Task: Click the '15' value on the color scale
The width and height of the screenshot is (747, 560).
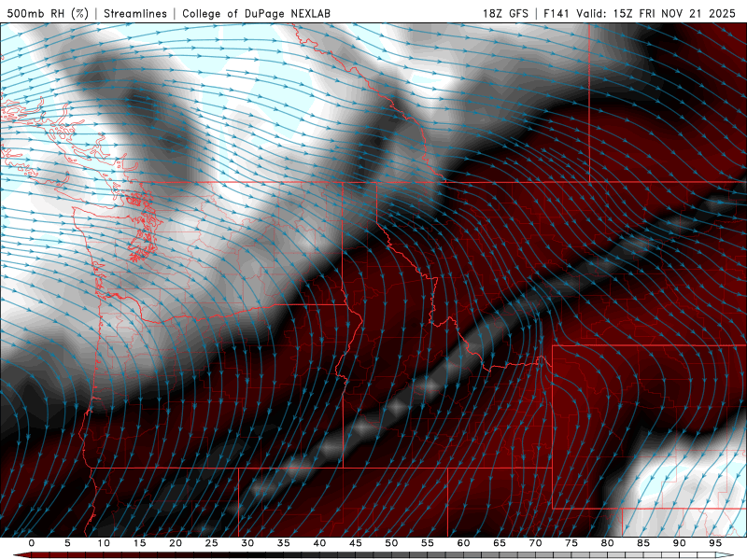Action: (x=139, y=543)
